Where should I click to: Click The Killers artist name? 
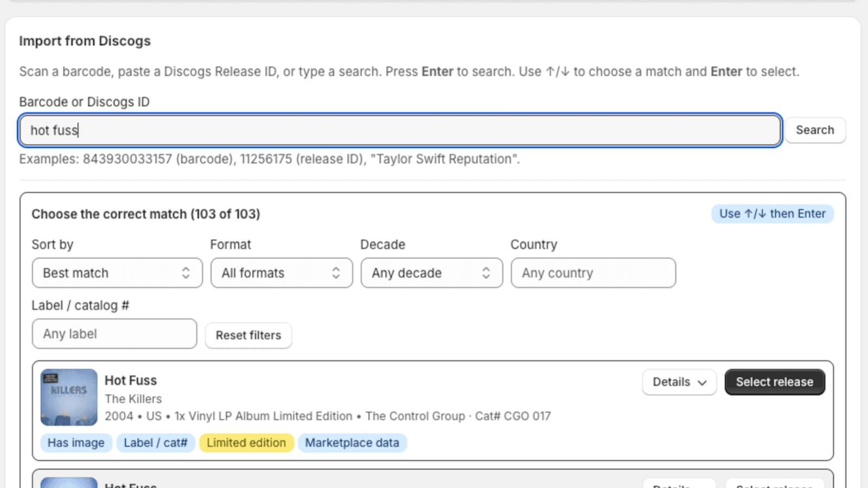click(133, 399)
